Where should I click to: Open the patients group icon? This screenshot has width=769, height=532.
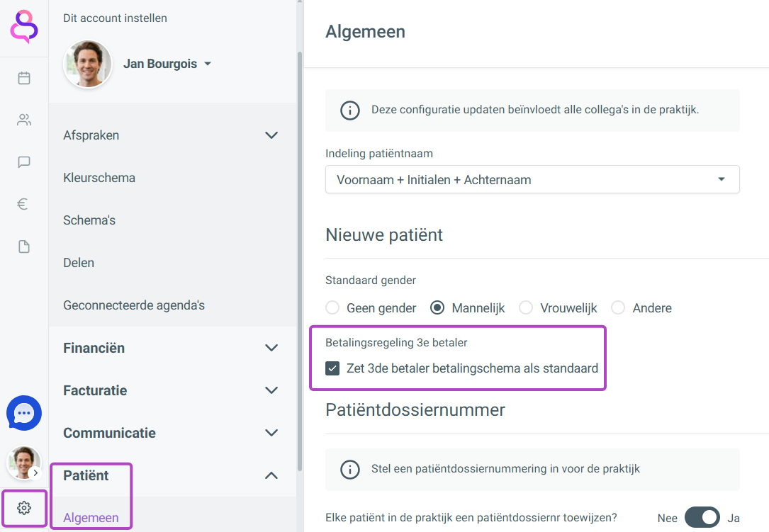pos(24,120)
